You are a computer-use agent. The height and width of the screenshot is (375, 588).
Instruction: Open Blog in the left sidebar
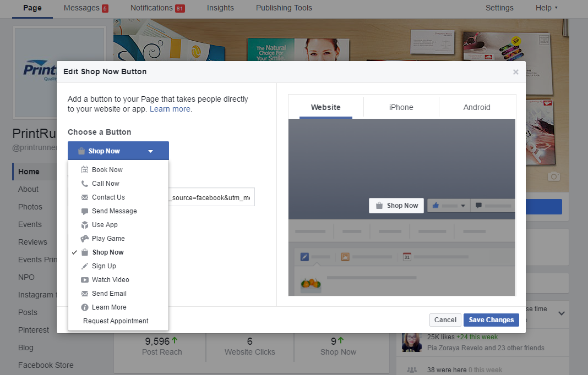(x=25, y=348)
